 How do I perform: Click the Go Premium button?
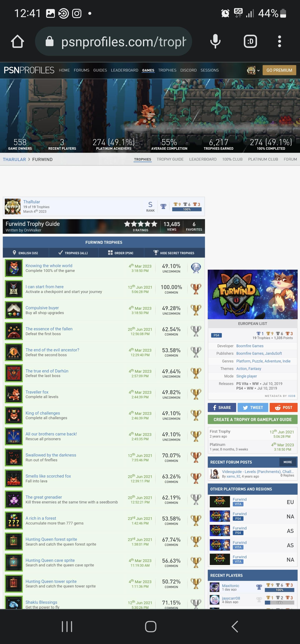pos(279,70)
